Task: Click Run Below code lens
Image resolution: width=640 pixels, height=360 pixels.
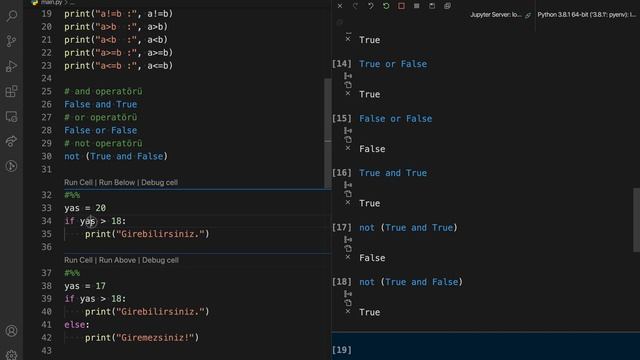Action: pyautogui.click(x=117, y=182)
